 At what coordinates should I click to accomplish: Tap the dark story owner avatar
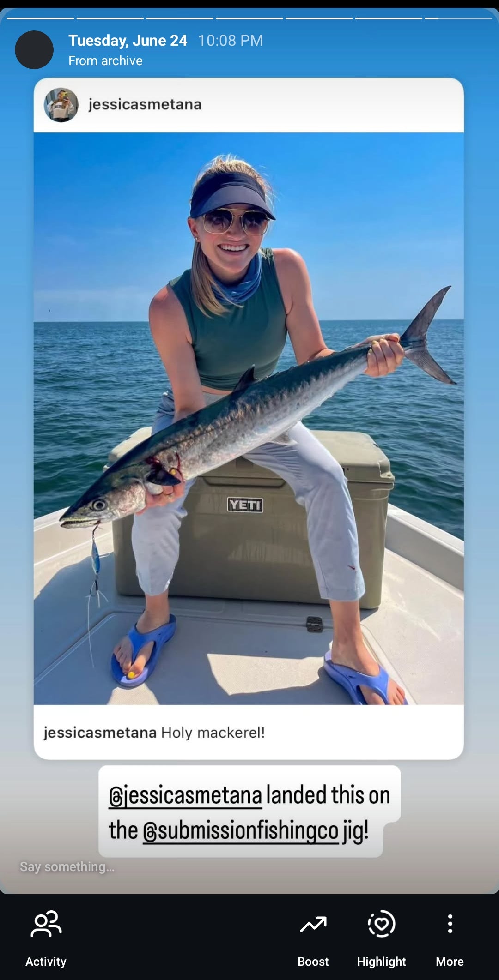[x=34, y=50]
